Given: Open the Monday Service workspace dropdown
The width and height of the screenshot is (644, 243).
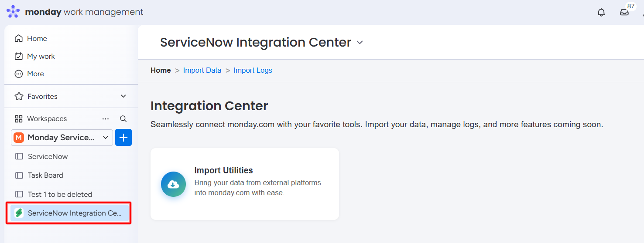Looking at the screenshot, I should click(x=62, y=138).
